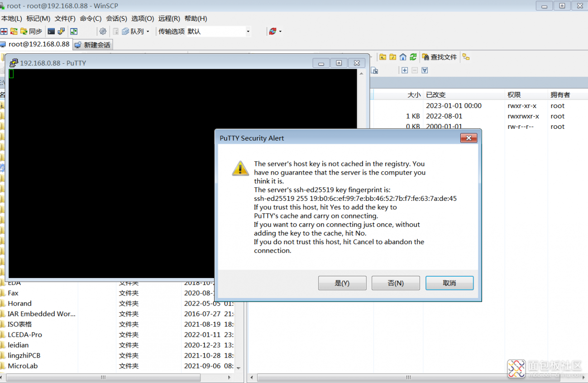Toggle the directory tree icon after 查找文件
This screenshot has height=383, width=588.
(x=466, y=57)
